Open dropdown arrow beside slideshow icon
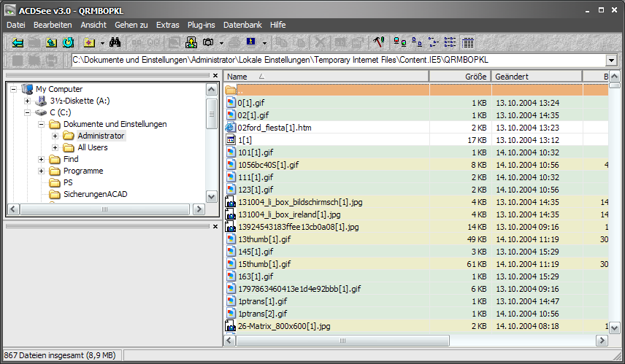 click(x=264, y=42)
